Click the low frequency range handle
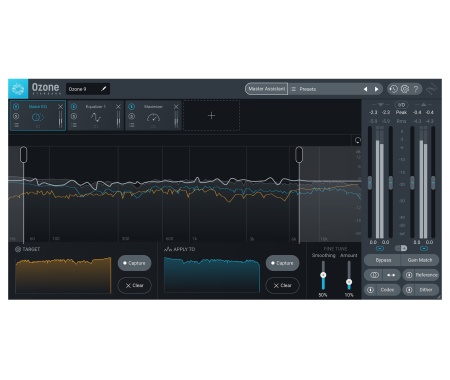450x380 pixels. point(23,155)
